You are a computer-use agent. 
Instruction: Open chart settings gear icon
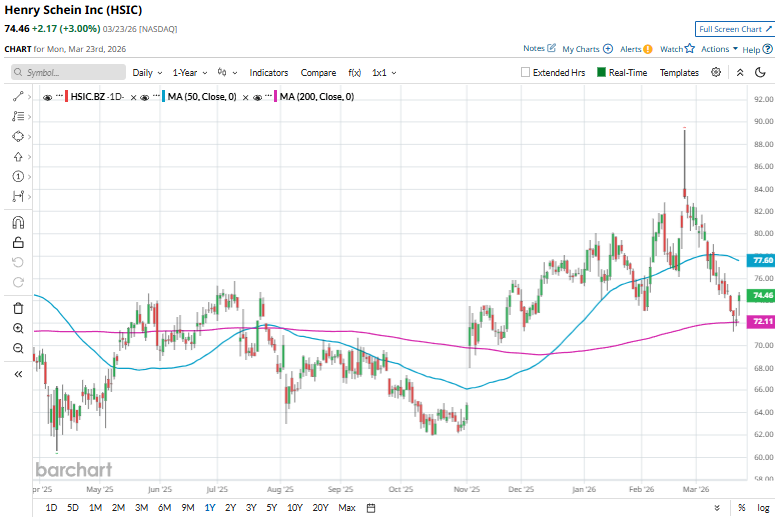tap(716, 73)
